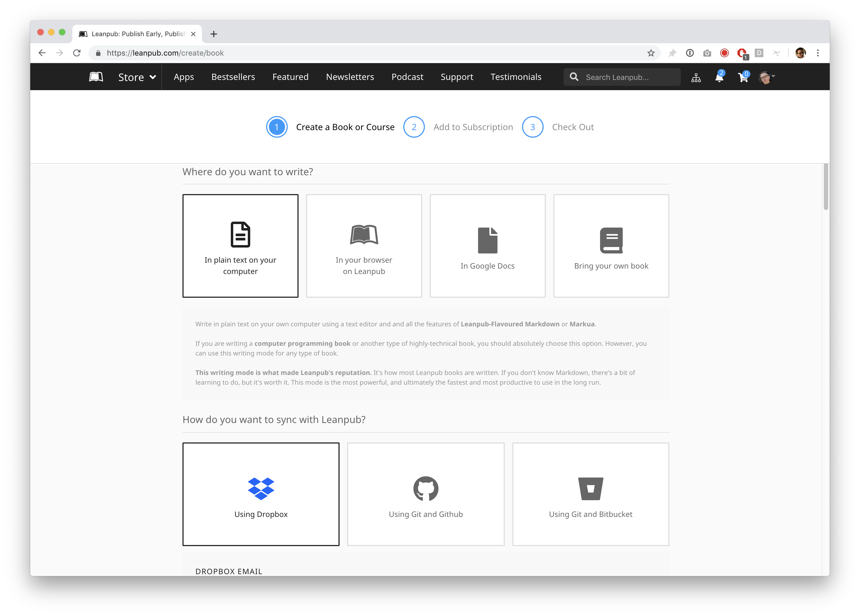Click the page vertical scrollbar
The height and width of the screenshot is (616, 860).
click(x=825, y=187)
